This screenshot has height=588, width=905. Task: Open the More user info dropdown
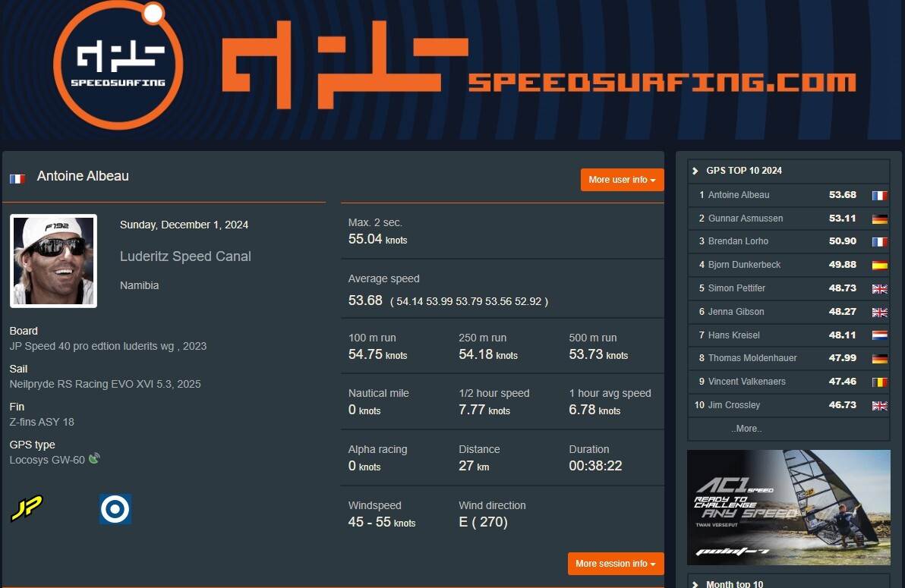coord(623,180)
